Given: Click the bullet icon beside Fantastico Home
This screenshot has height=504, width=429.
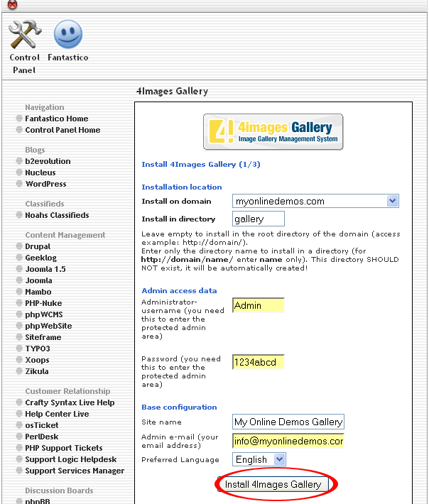Looking at the screenshot, I should [x=19, y=119].
